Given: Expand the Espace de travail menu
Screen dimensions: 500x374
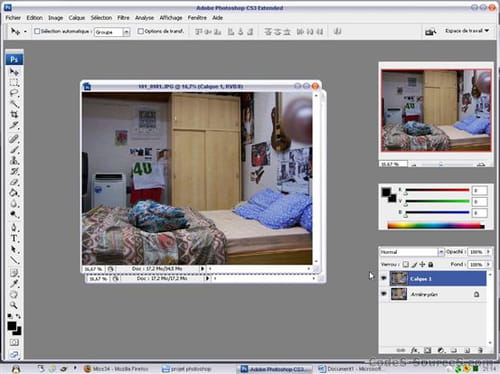Looking at the screenshot, I should [467, 31].
